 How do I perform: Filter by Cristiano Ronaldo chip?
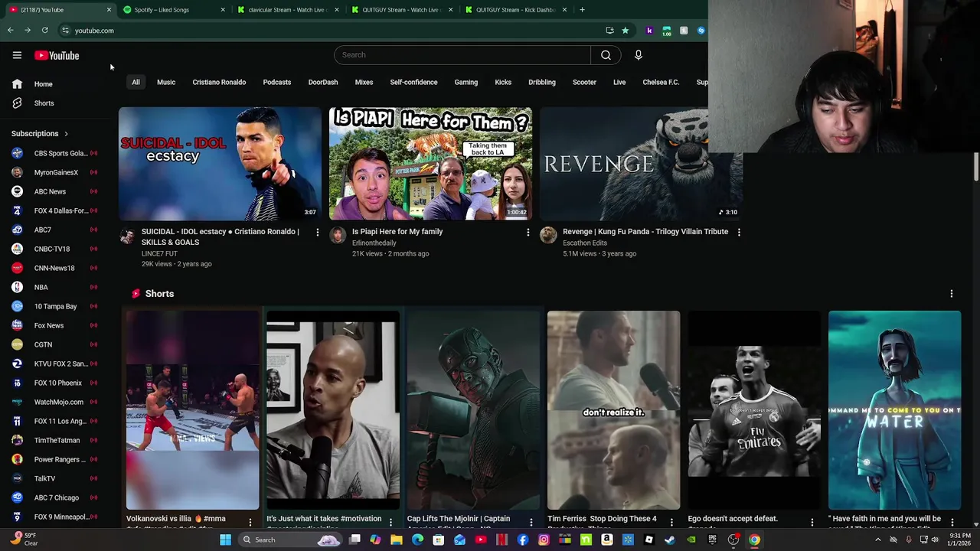(219, 82)
